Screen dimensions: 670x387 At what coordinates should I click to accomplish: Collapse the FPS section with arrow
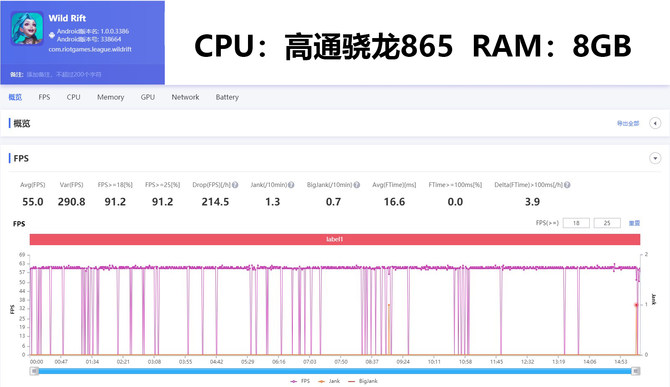point(655,158)
